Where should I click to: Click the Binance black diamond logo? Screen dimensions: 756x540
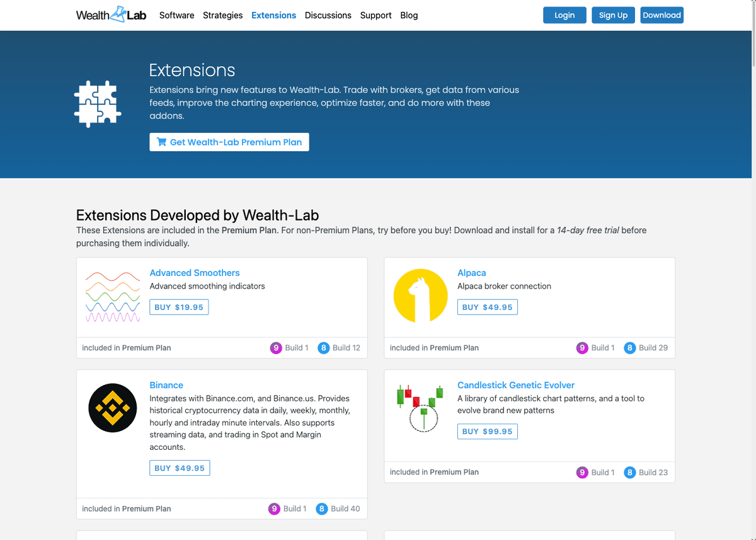coord(113,408)
